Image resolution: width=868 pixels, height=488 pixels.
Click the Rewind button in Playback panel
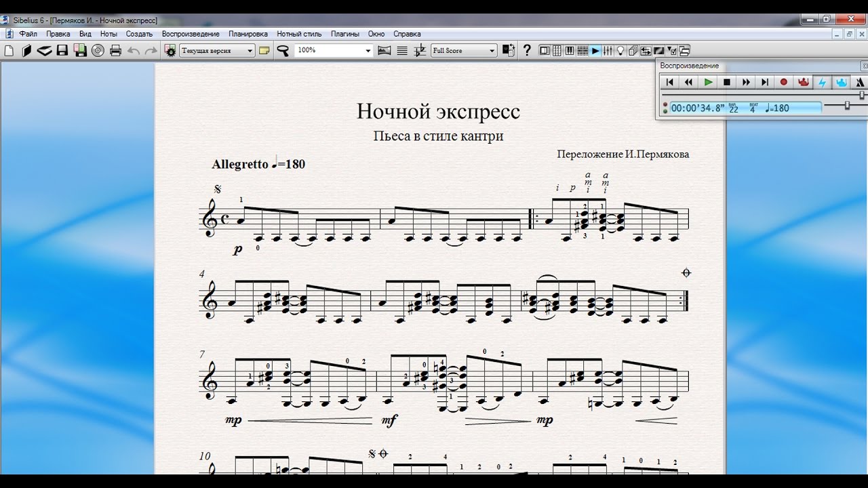click(x=688, y=82)
